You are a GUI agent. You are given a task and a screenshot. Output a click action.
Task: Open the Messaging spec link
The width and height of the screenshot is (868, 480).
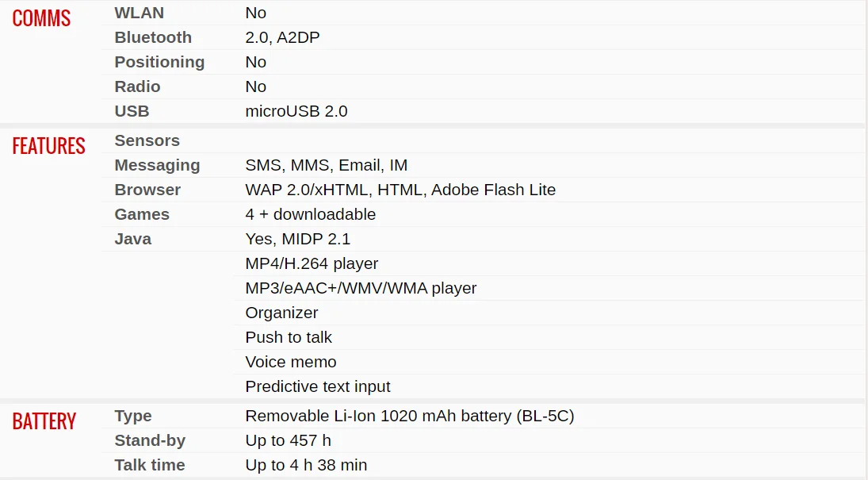point(157,165)
